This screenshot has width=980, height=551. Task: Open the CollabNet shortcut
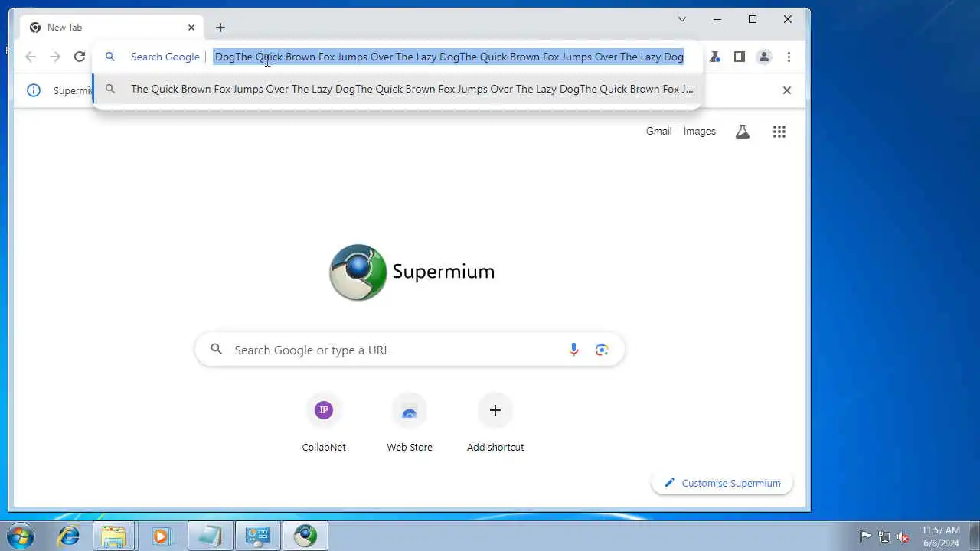coord(324,424)
